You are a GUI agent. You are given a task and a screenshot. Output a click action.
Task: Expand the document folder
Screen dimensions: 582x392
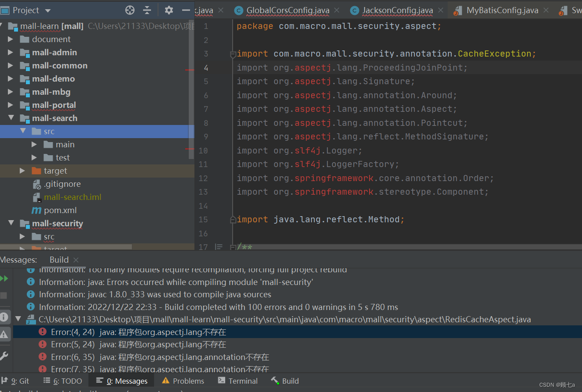click(11, 39)
